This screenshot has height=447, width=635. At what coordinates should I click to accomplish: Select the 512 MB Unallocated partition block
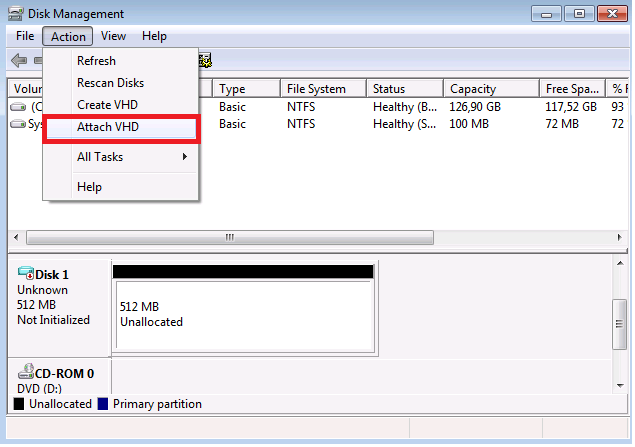click(x=243, y=314)
